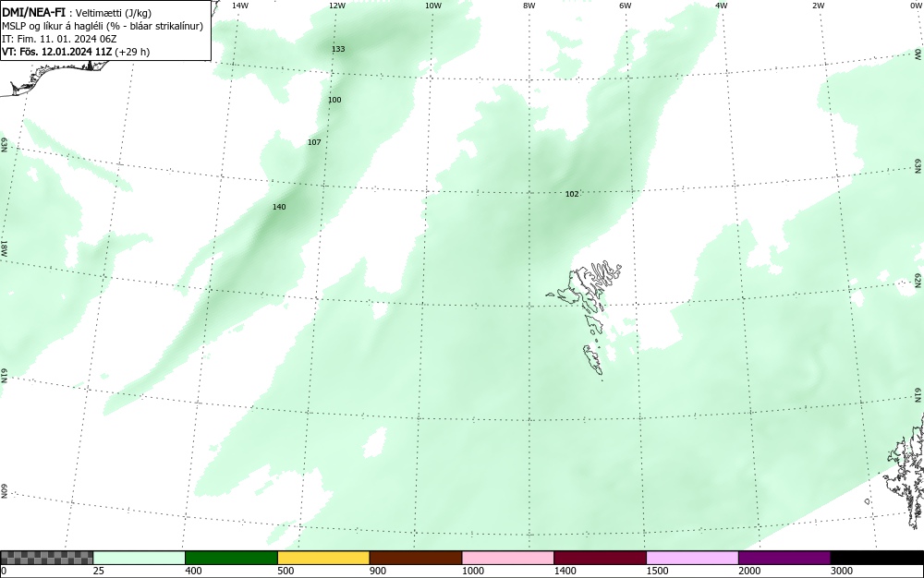Click the 18W label on left edge
The image size is (924, 578).
coord(4,247)
